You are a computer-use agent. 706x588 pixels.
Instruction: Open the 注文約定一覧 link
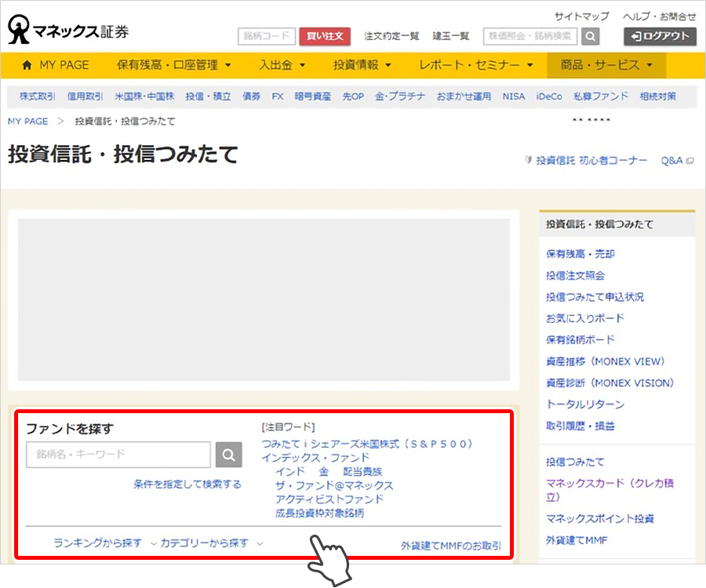coord(391,36)
